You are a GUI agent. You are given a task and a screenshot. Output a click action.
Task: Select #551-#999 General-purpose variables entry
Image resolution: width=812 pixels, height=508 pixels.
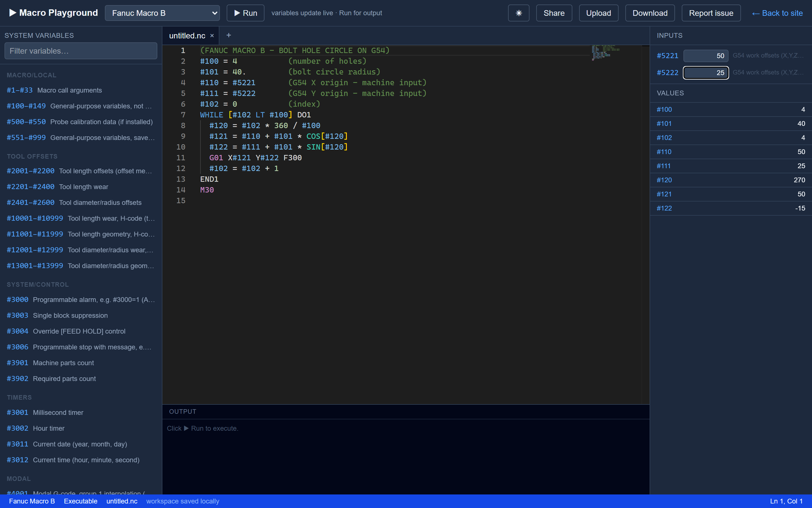tap(81, 138)
